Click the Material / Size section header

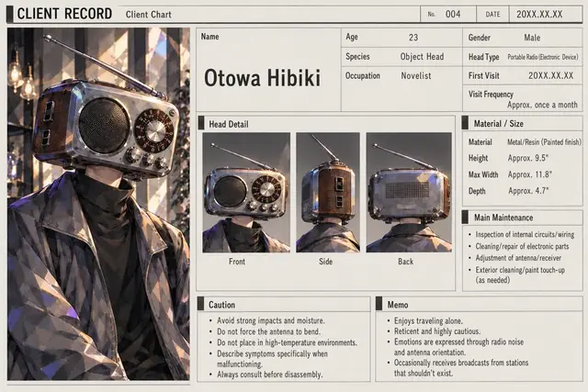click(498, 124)
